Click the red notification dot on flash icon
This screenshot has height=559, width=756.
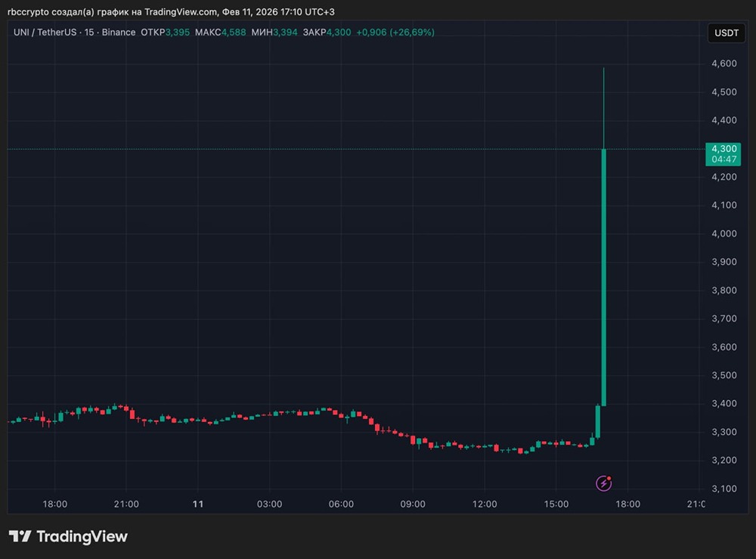coord(609,477)
